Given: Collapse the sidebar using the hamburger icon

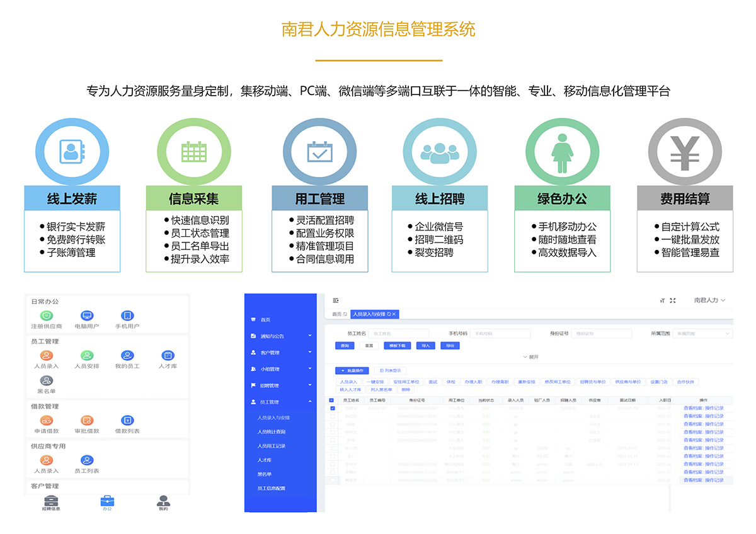Looking at the screenshot, I should point(336,300).
